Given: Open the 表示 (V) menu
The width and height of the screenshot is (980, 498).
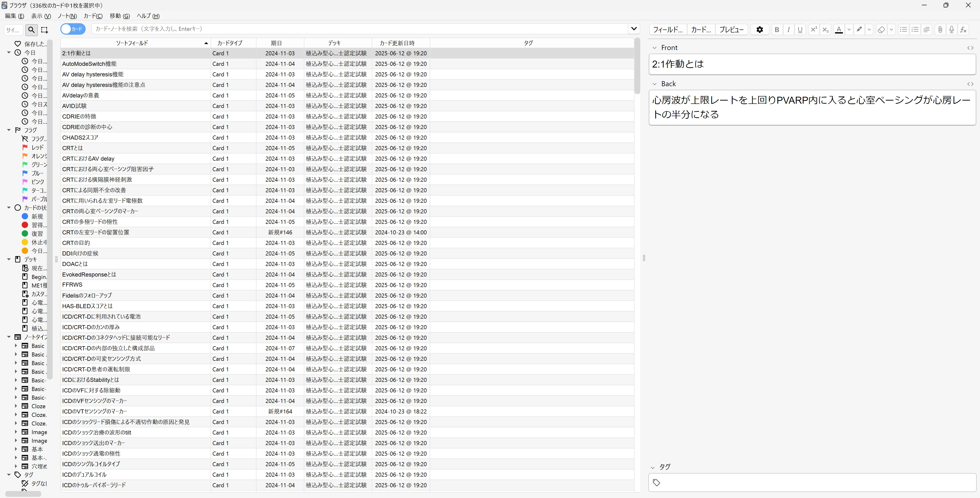Looking at the screenshot, I should [41, 16].
